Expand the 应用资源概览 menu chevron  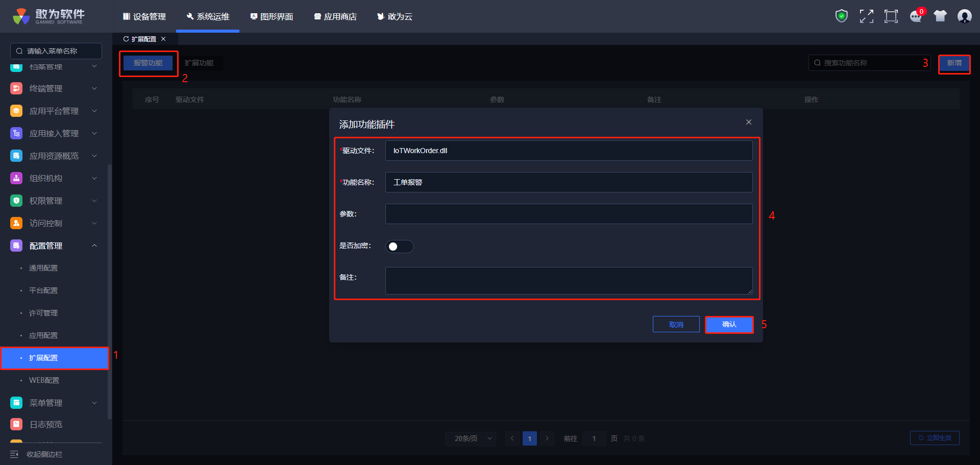click(94, 156)
